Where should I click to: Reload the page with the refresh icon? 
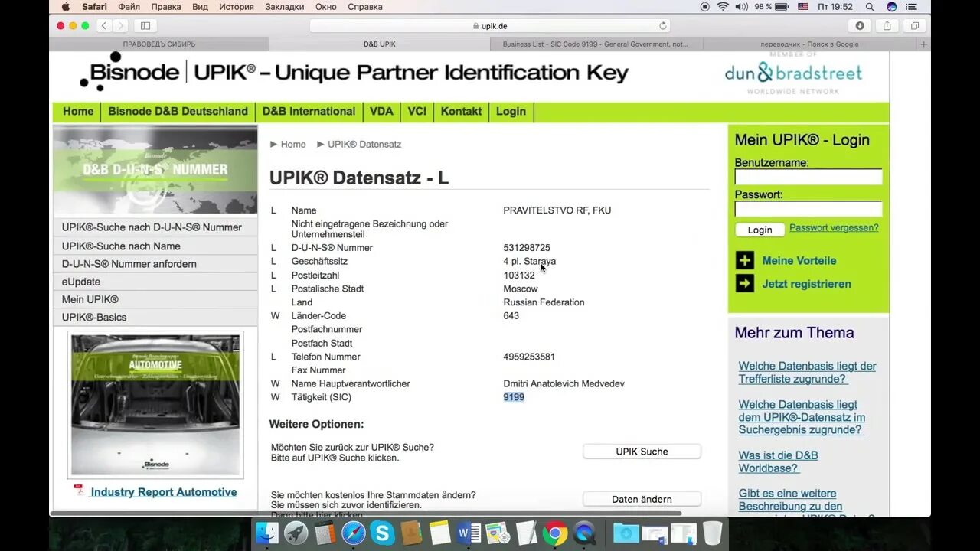(663, 25)
